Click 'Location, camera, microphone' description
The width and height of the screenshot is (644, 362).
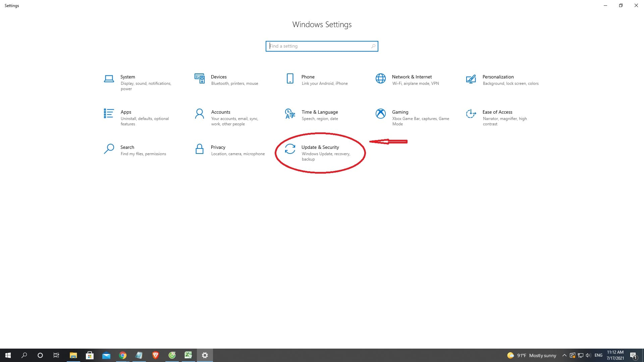pos(238,154)
